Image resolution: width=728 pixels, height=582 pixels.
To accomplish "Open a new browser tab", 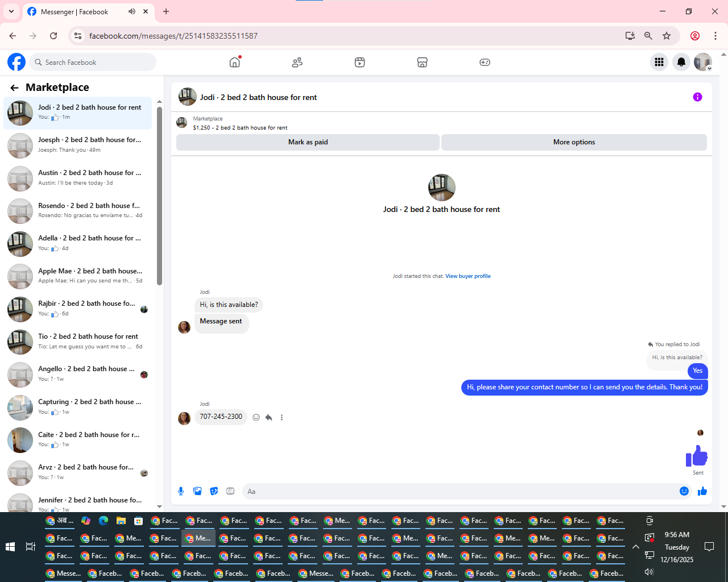I will 166,11.
